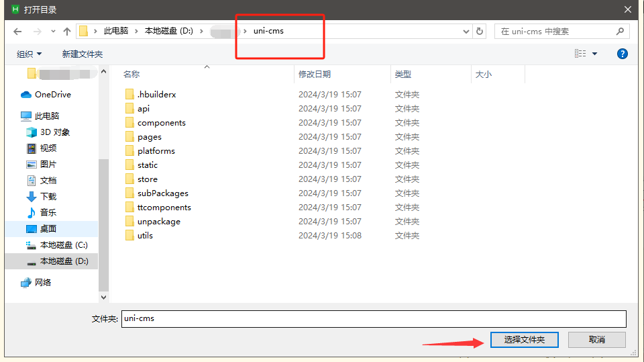
Task: Click the 取消 button
Action: (x=596, y=340)
